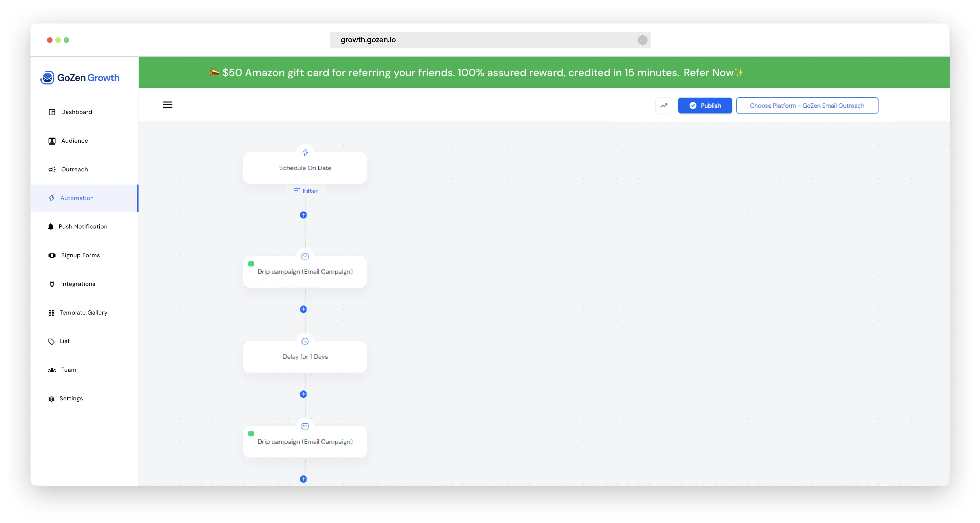980x523 pixels.
Task: Open Choose Platform - GoZen Email Outreach selector
Action: point(807,105)
